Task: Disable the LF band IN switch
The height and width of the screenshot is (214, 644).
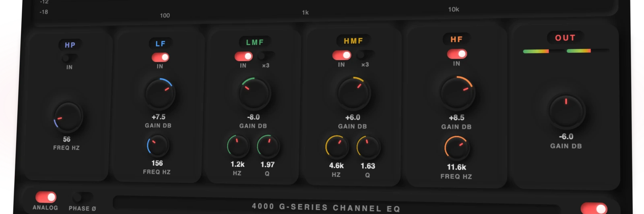Action: [160, 57]
